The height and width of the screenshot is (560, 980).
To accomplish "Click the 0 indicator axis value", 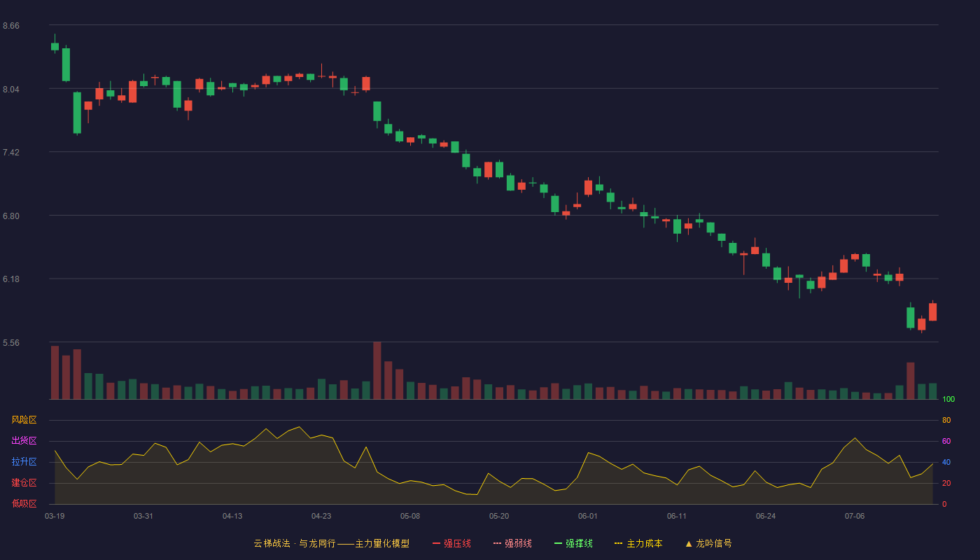I will click(944, 504).
